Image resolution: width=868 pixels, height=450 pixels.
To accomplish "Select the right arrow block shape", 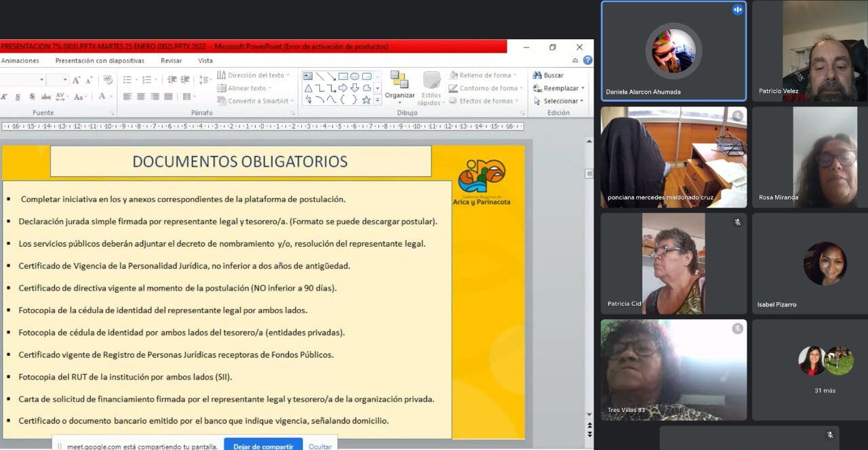I will 343,88.
